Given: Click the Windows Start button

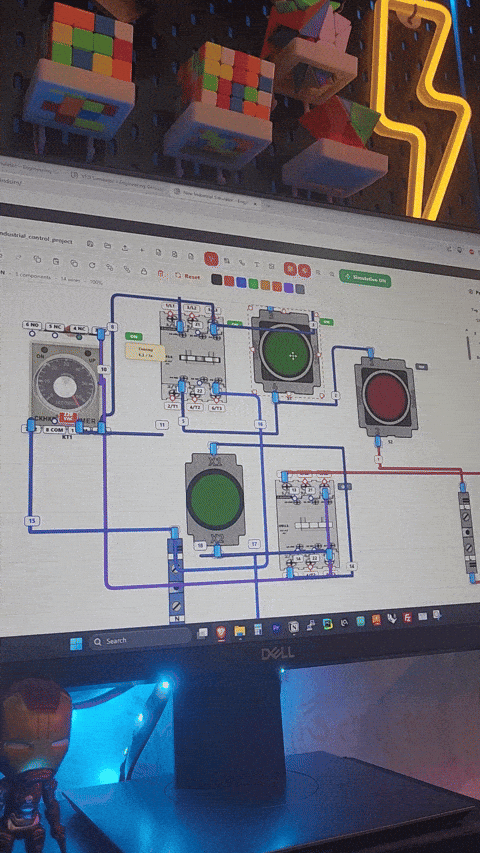Looking at the screenshot, I should (x=76, y=644).
